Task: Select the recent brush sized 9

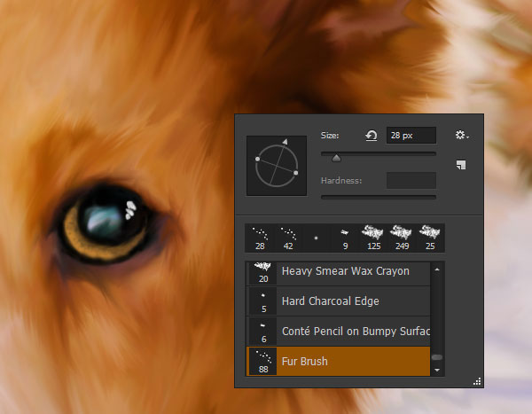Action: [345, 238]
